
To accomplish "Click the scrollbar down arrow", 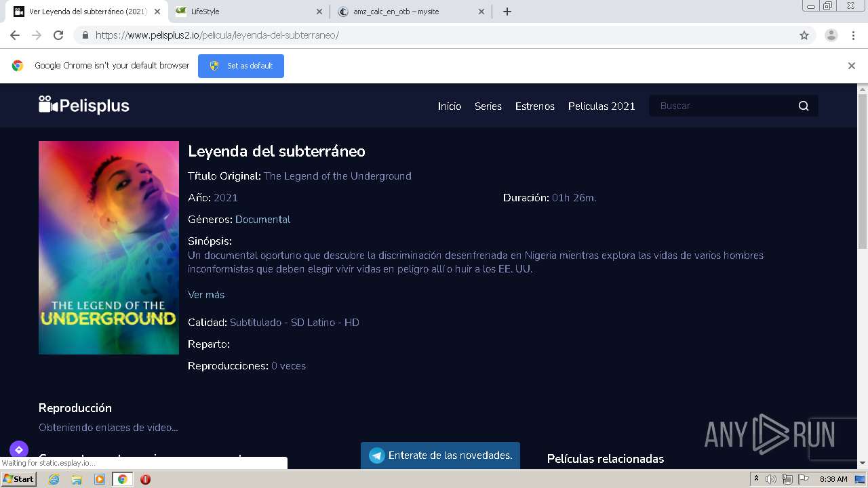I will [x=863, y=463].
